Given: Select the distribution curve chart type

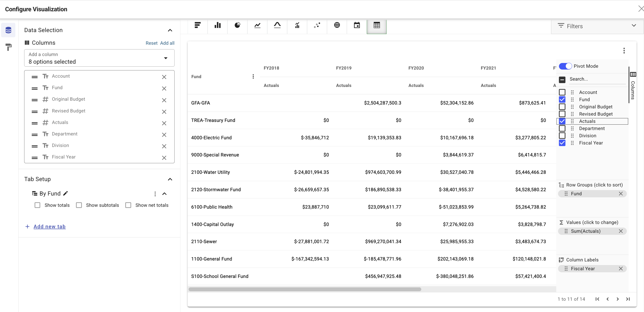Looking at the screenshot, I should pos(277,25).
